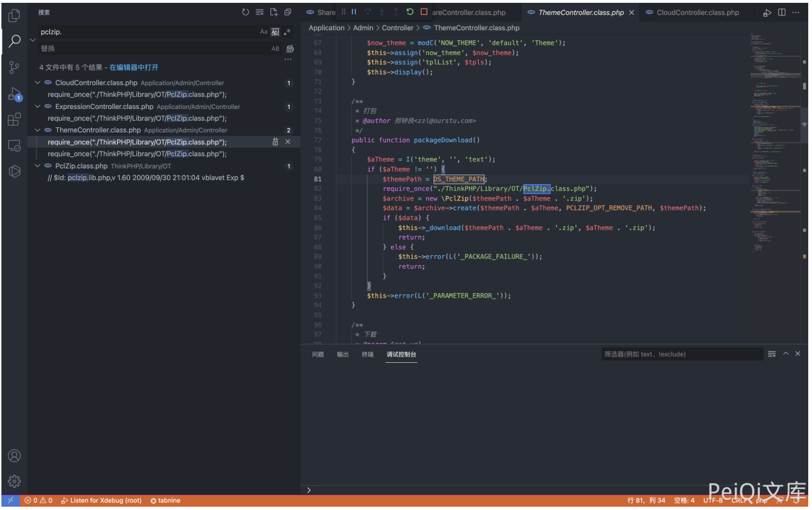The height and width of the screenshot is (510, 812).
Task: Click the debug console filter input
Action: click(681, 354)
